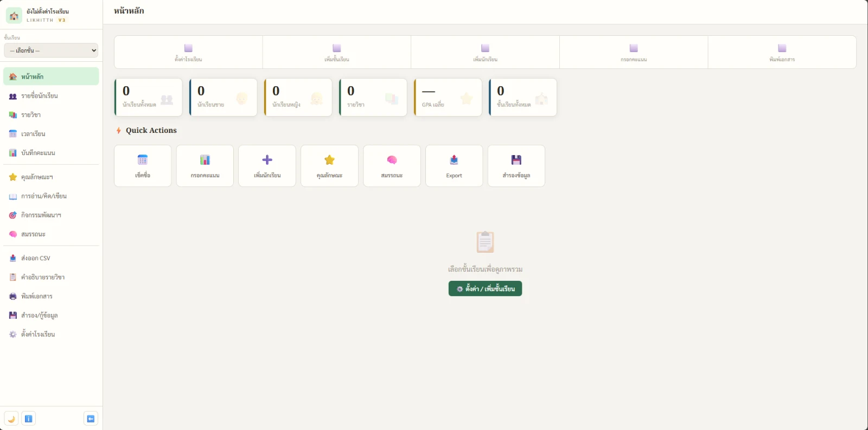Select the เช็คชื่อ attendance quick action

coord(143,166)
